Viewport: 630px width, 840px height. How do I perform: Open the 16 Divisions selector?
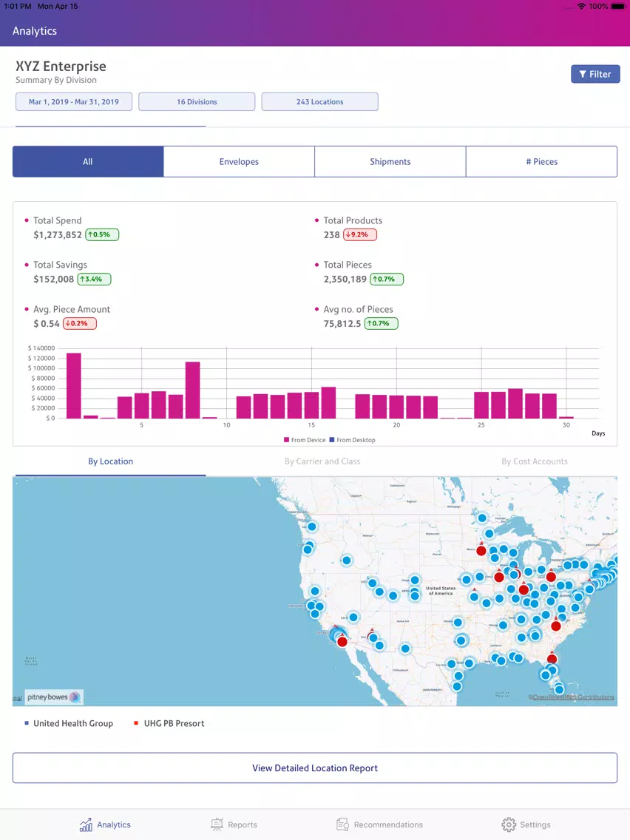point(197,102)
